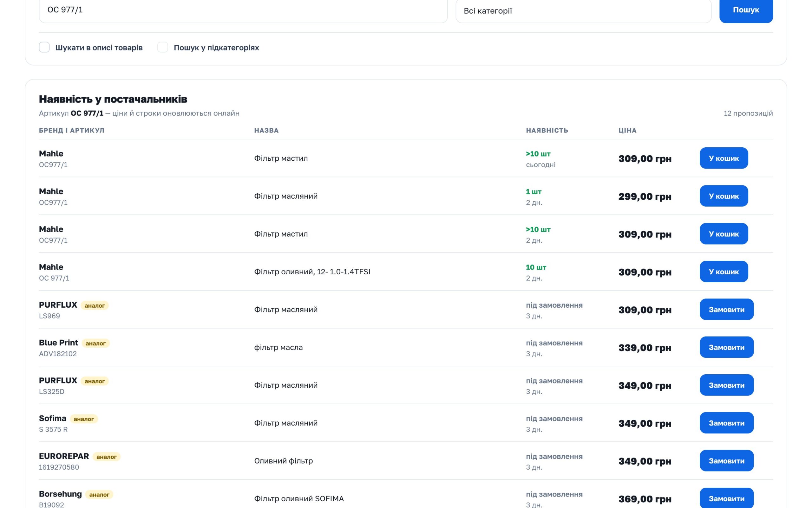Image resolution: width=812 pixels, height=508 pixels.
Task: Click the '1 шт' availability value
Action: pyautogui.click(x=534, y=191)
